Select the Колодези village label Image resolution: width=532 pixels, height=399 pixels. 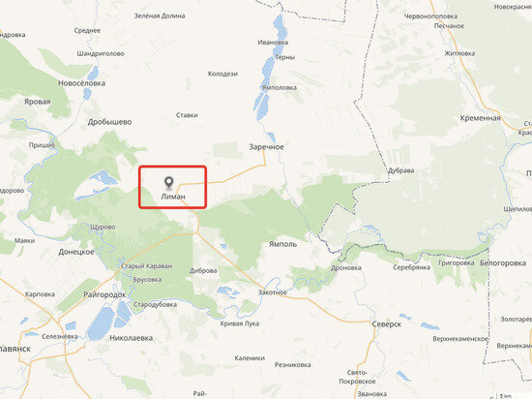click(x=222, y=74)
